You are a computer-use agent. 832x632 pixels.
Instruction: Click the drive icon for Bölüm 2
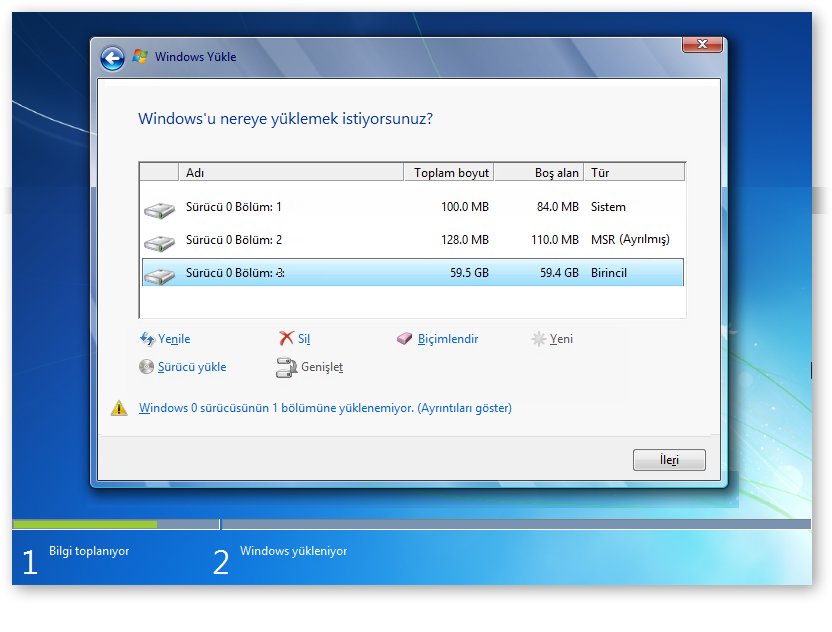pyautogui.click(x=158, y=241)
